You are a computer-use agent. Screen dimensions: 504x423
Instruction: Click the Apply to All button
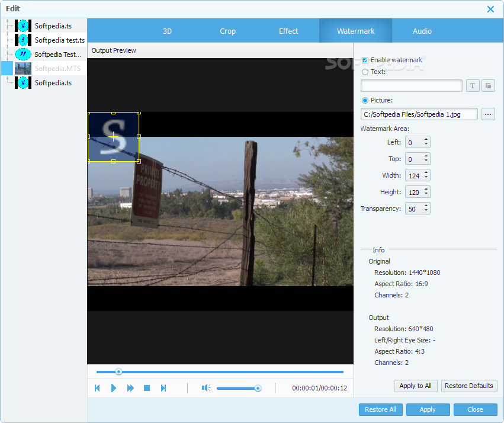[x=415, y=386]
